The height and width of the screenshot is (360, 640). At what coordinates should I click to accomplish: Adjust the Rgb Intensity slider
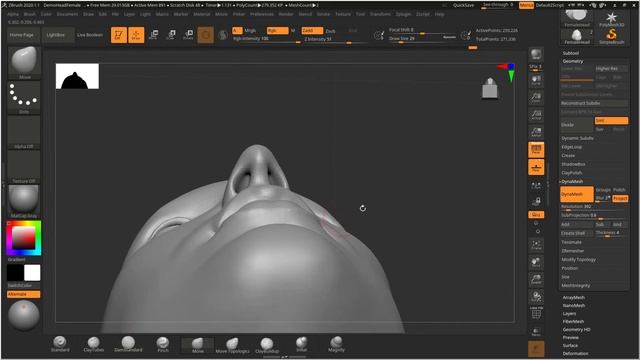pos(266,39)
